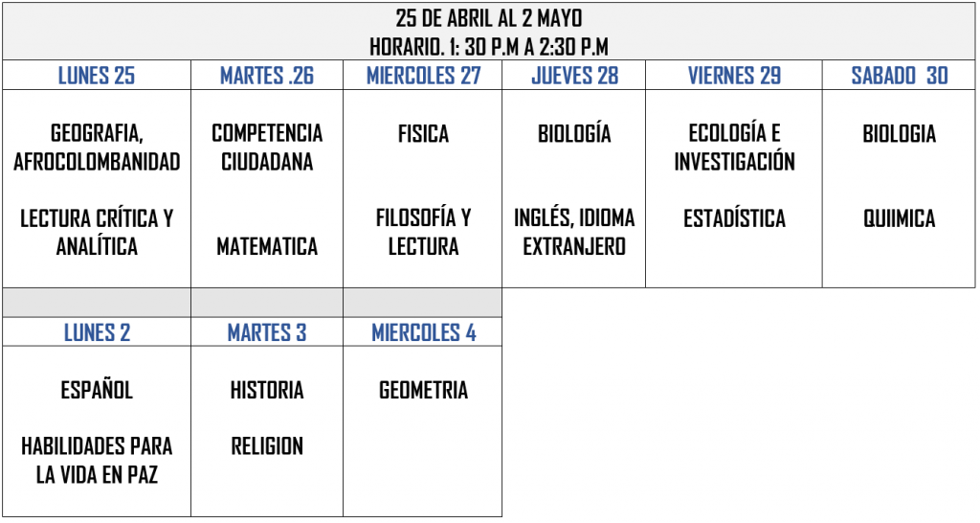980x523 pixels.
Task: Click the HORARIO time line in title
Action: pos(489,47)
